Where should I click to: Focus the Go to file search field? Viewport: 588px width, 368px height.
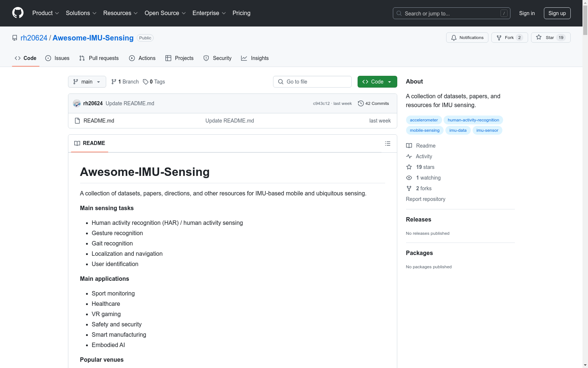[x=312, y=82]
